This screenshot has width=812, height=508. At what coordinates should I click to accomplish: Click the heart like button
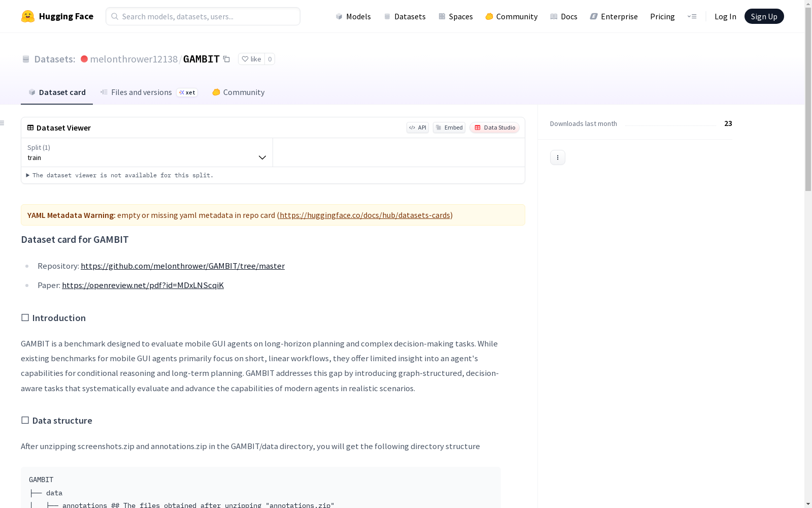[x=251, y=59]
